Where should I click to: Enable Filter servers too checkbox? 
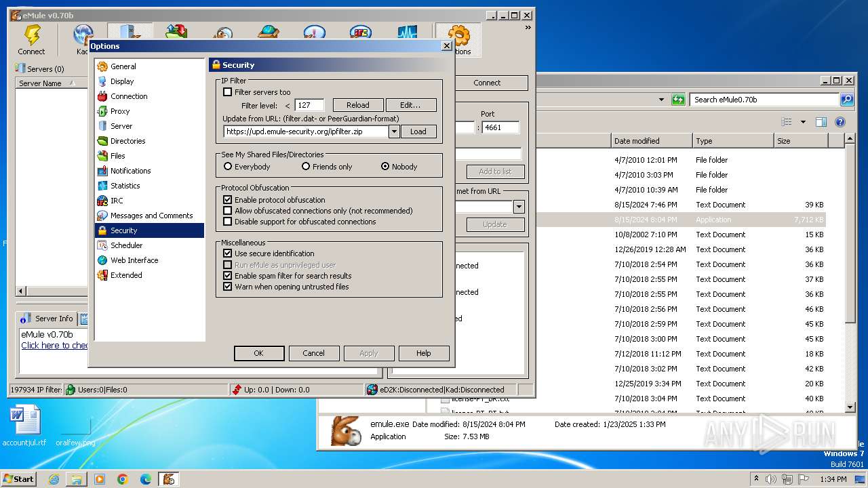(x=228, y=92)
